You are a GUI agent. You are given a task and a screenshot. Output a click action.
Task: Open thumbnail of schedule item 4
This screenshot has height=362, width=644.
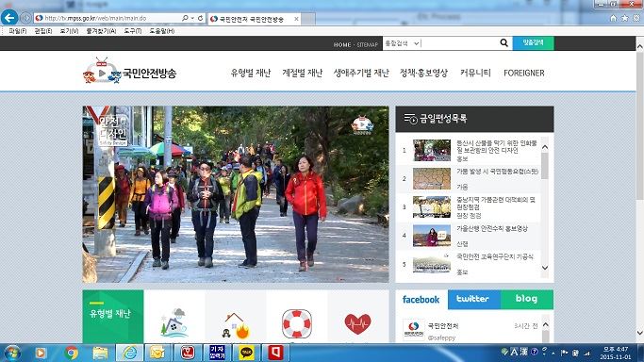[x=432, y=236]
